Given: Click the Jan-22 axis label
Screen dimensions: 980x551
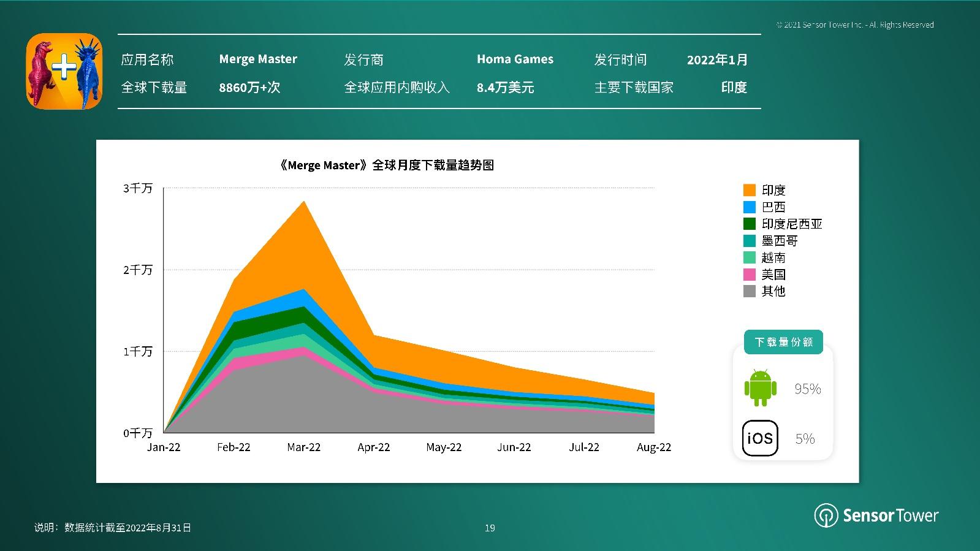Looking at the screenshot, I should pyautogui.click(x=164, y=447).
